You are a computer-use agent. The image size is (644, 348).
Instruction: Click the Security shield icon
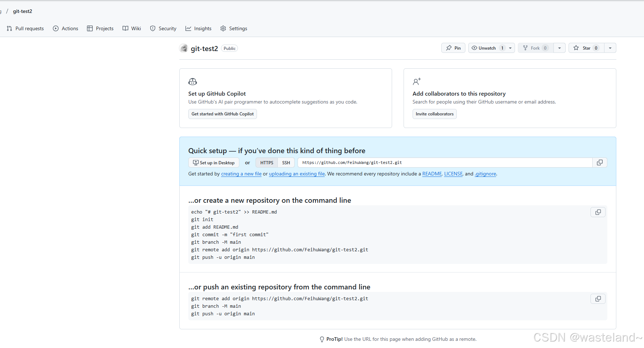point(153,28)
